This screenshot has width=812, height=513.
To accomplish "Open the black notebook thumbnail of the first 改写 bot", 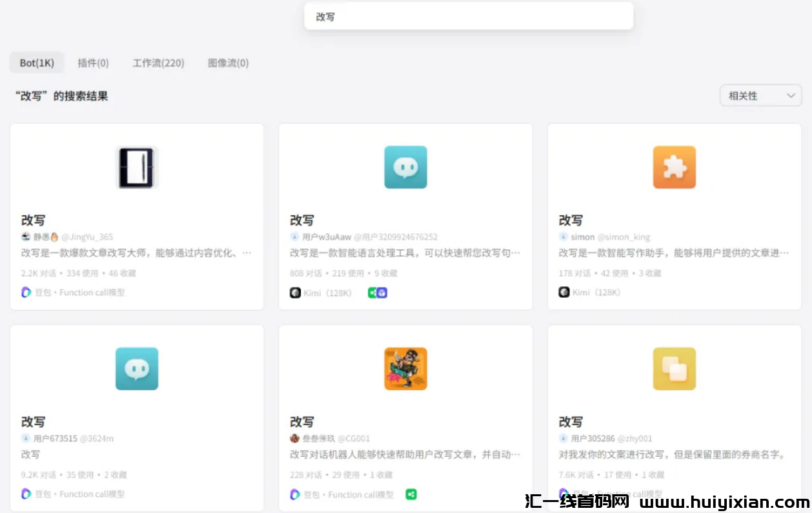I will click(x=137, y=167).
